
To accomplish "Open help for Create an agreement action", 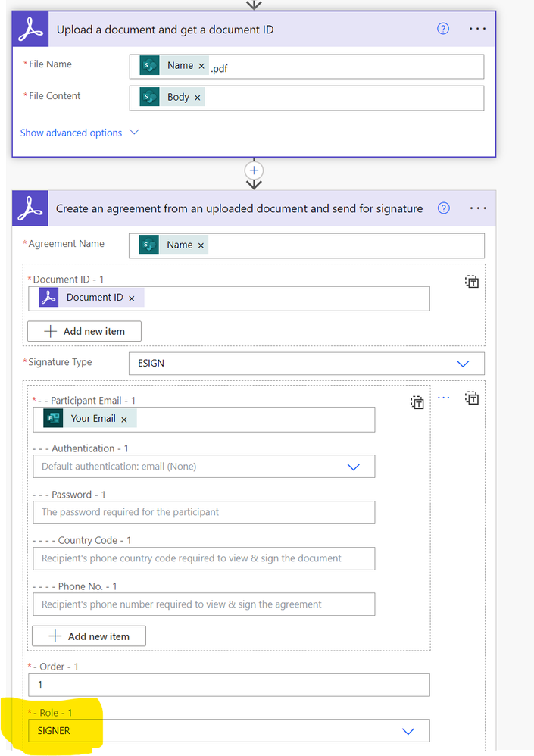I will (444, 207).
